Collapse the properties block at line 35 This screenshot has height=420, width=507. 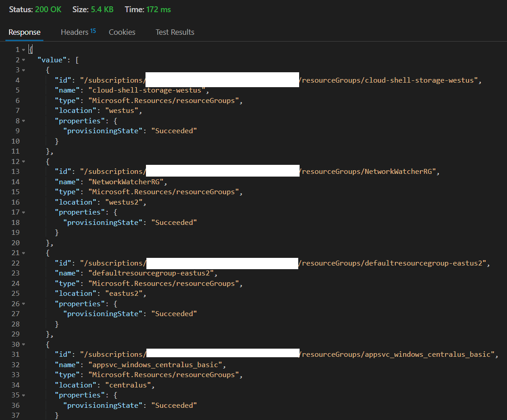pos(23,395)
